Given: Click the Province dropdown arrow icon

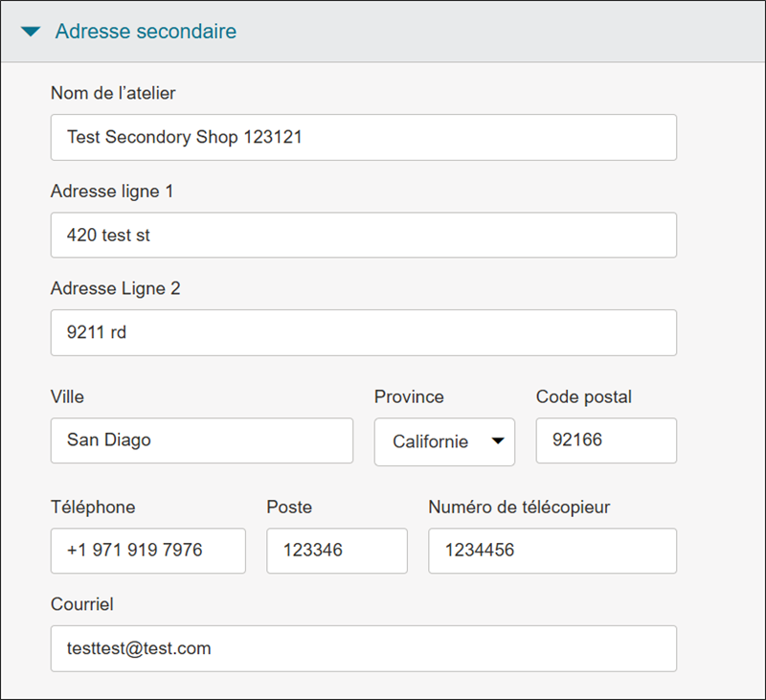Looking at the screenshot, I should [497, 441].
